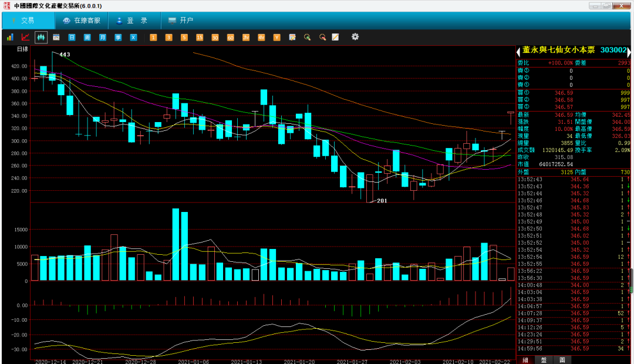The width and height of the screenshot is (634, 364).
Task: Select the 60-minute chart period
Action: coord(231,37)
